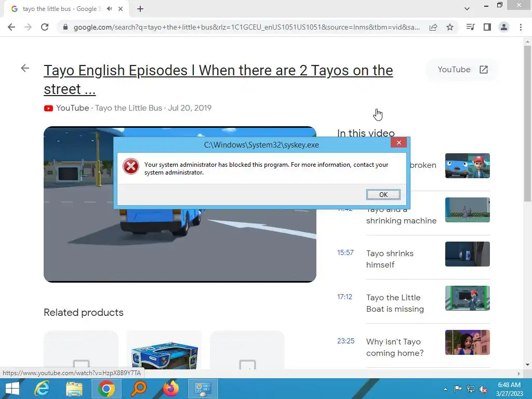Launch Internet Explorer from the taskbar

click(x=42, y=389)
